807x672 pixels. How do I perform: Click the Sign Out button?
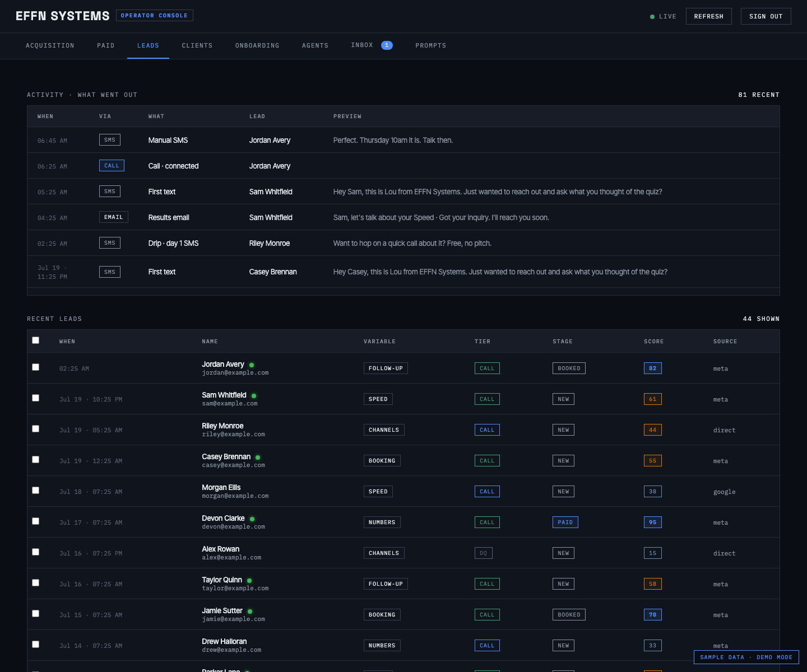[766, 16]
